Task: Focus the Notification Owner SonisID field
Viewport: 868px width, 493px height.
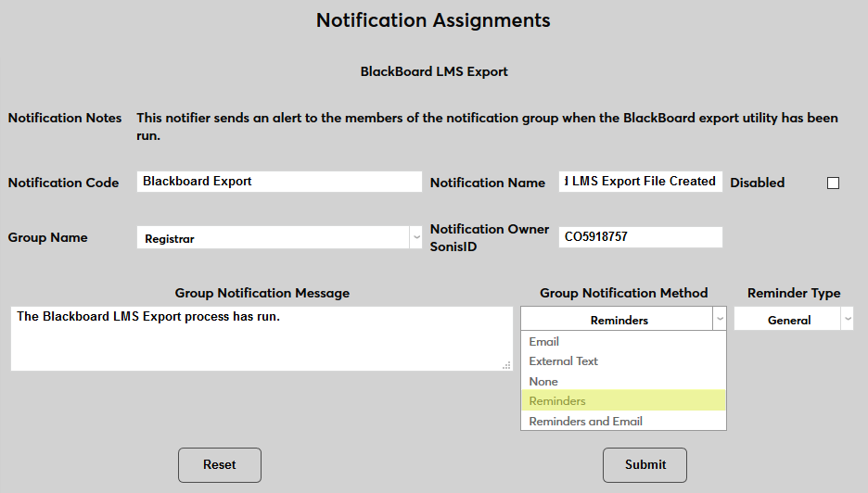Action: click(x=641, y=237)
